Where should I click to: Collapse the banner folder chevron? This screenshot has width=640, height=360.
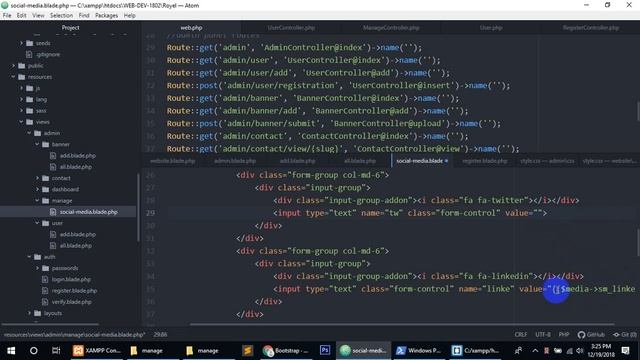37,144
